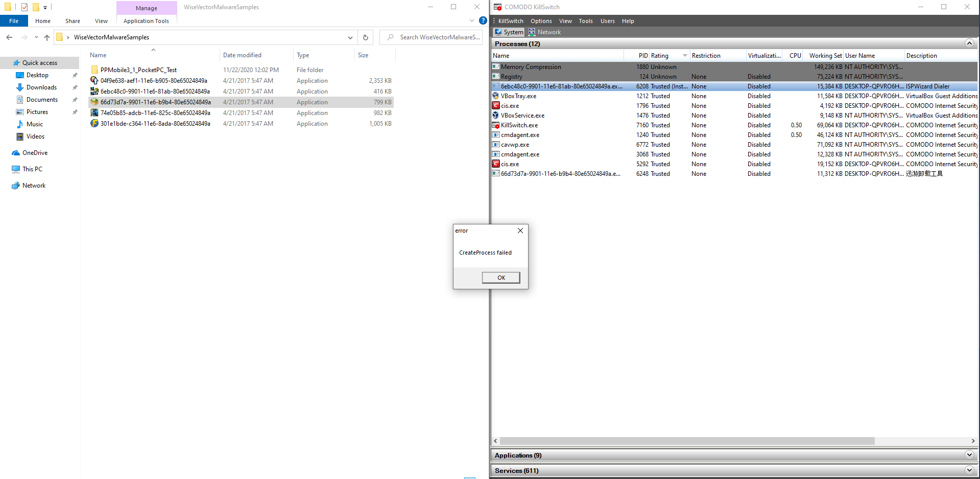This screenshot has height=479, width=980.
Task: Go back in File Explorer
Action: click(x=9, y=37)
